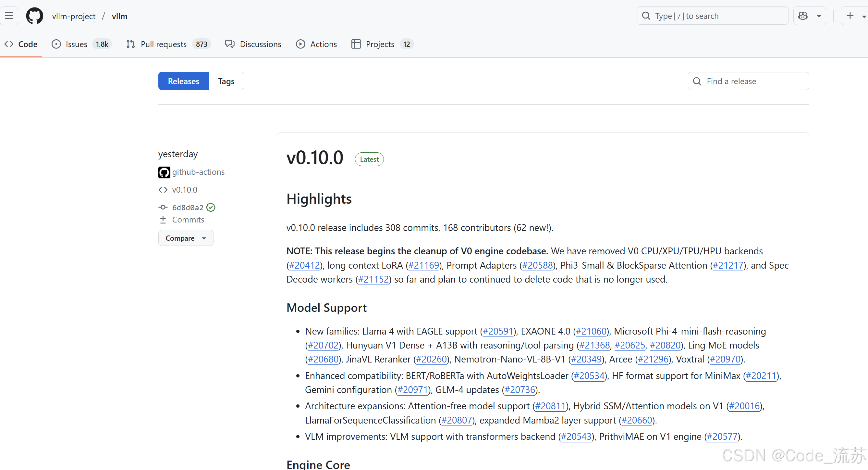Open pull request #20588
Viewport: 868px width, 470px height.
pyautogui.click(x=538, y=266)
